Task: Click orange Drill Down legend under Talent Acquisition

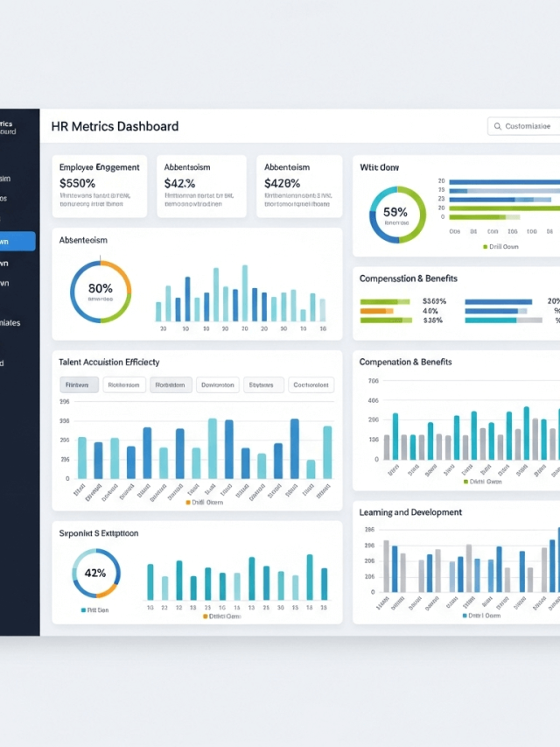Action: tap(187, 503)
